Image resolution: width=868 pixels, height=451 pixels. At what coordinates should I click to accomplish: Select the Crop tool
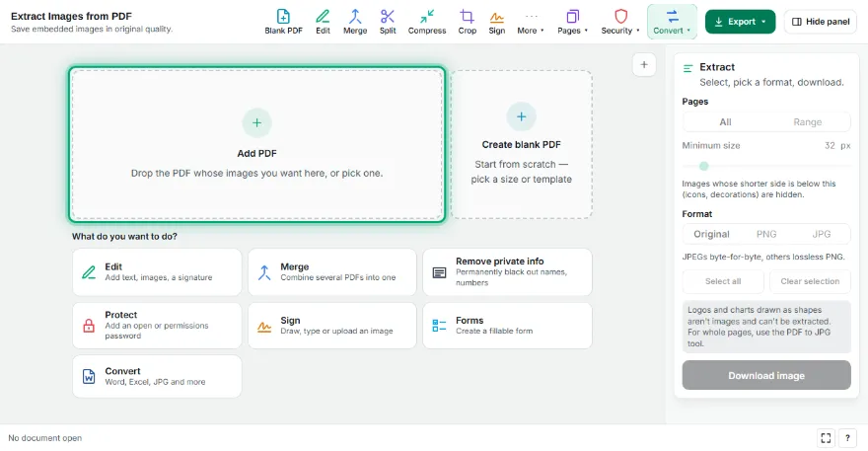click(468, 22)
